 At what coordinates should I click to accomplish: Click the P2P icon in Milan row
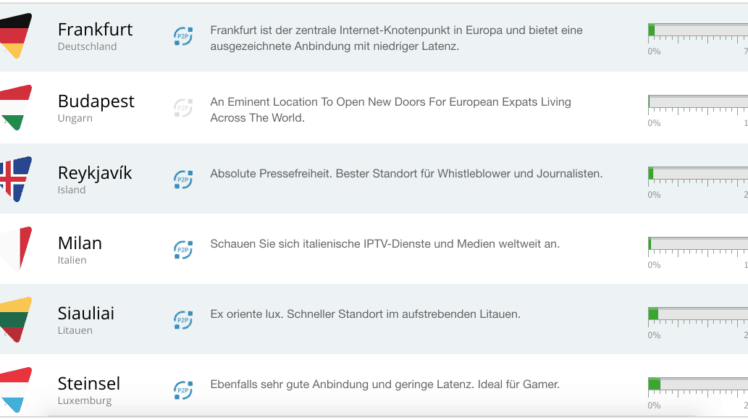[x=183, y=250]
